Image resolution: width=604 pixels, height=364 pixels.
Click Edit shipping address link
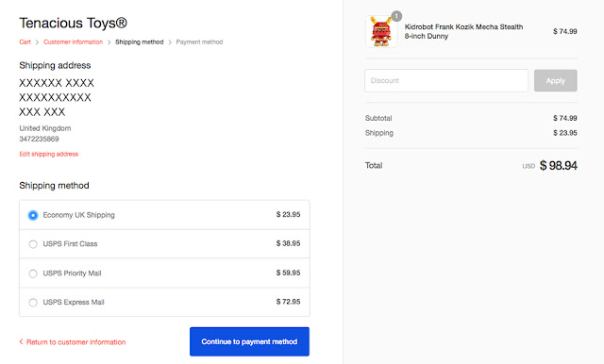49,154
